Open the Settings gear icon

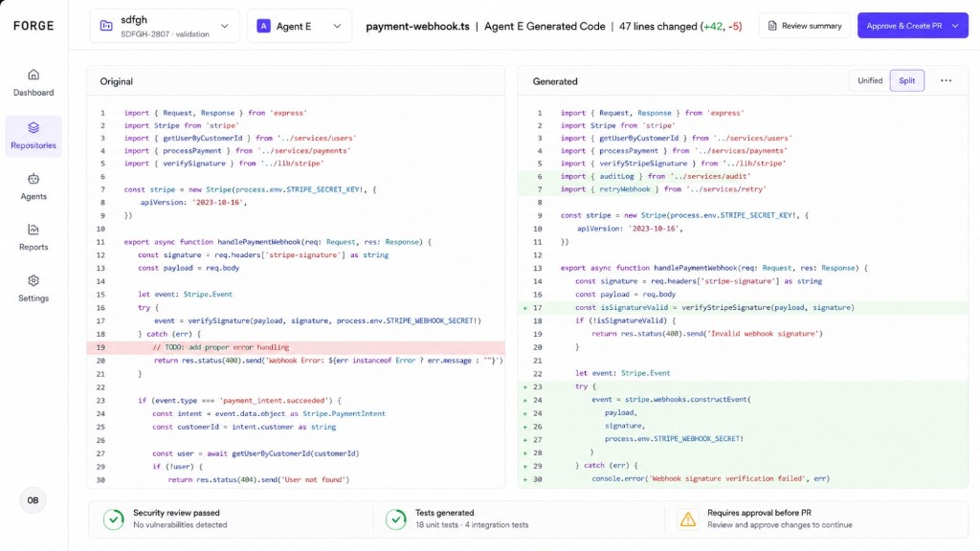click(x=33, y=280)
